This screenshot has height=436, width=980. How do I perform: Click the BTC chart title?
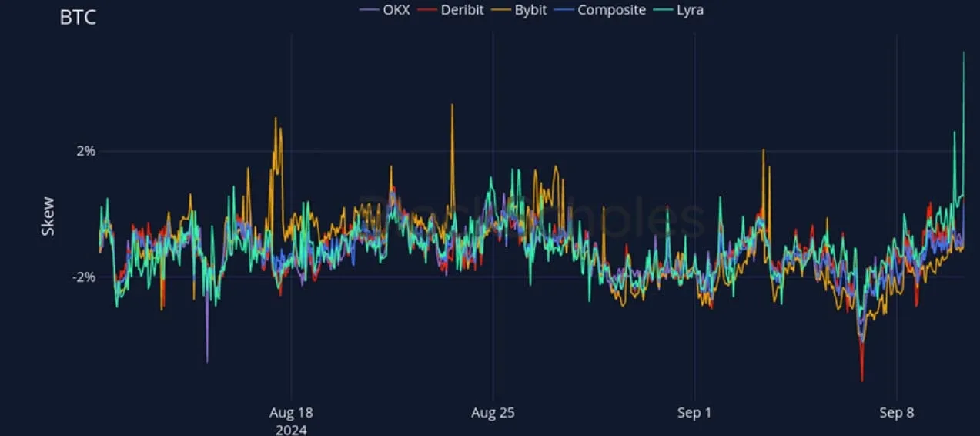click(78, 17)
